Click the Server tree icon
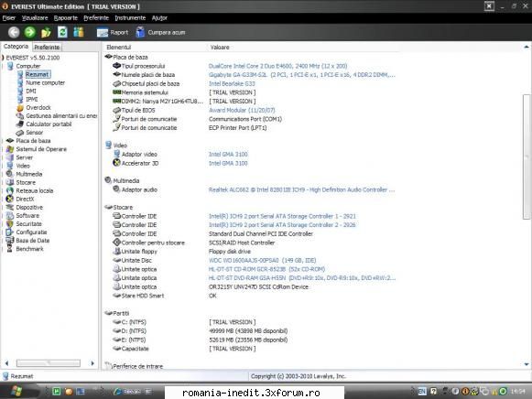Screen dimensions: 532x399 tap(10, 157)
